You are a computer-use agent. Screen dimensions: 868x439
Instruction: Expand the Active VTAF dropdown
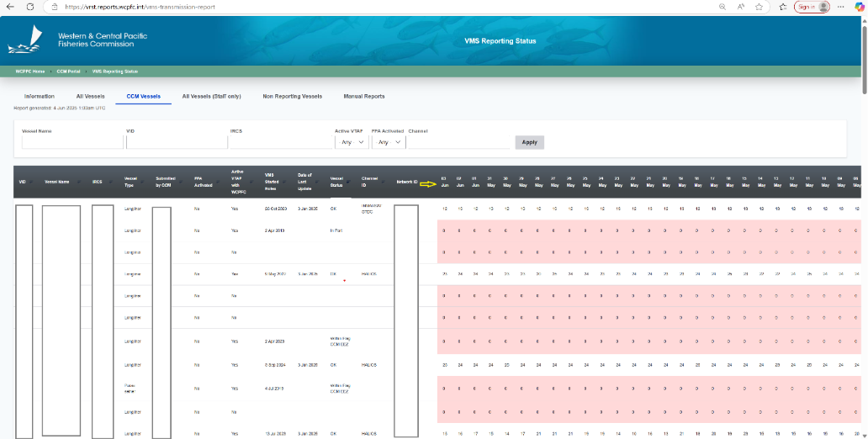351,142
